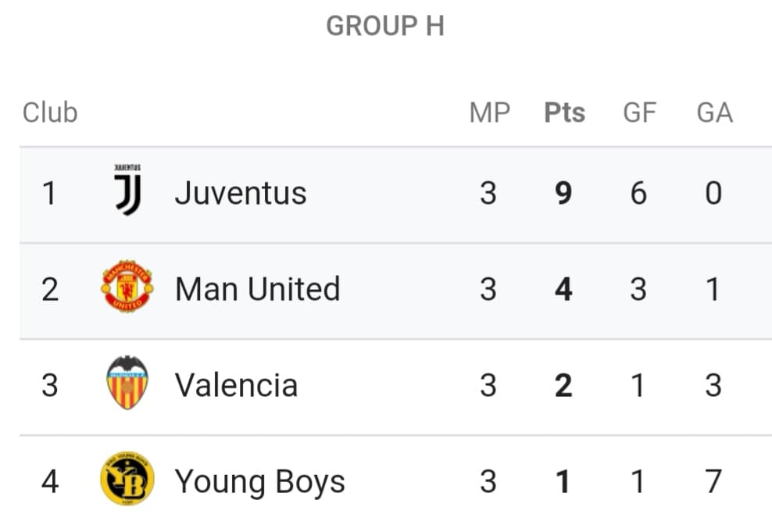Image resolution: width=772 pixels, height=532 pixels.
Task: Click the Young Boys yellow crest icon
Action: [127, 479]
